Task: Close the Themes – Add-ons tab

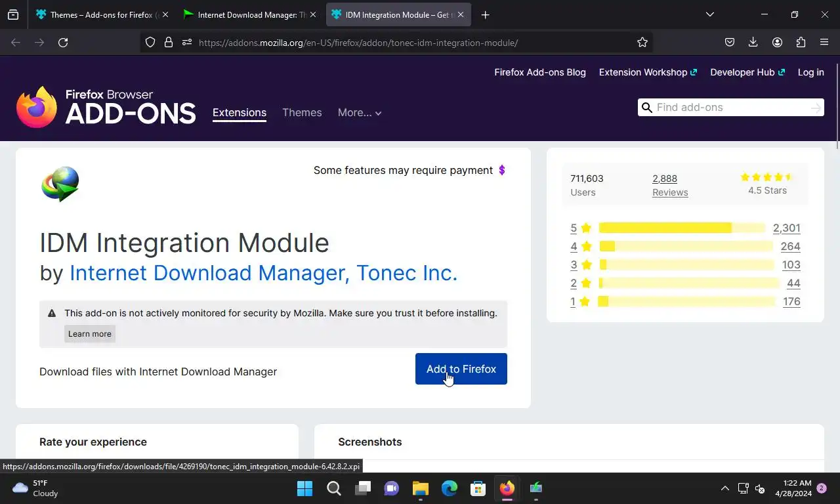Action: [x=165, y=14]
